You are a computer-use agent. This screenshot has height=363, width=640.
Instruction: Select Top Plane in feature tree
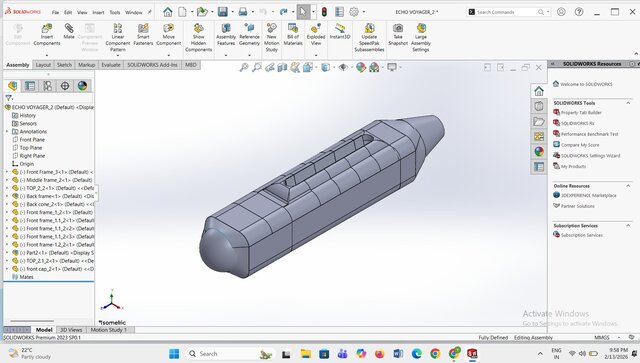31,148
